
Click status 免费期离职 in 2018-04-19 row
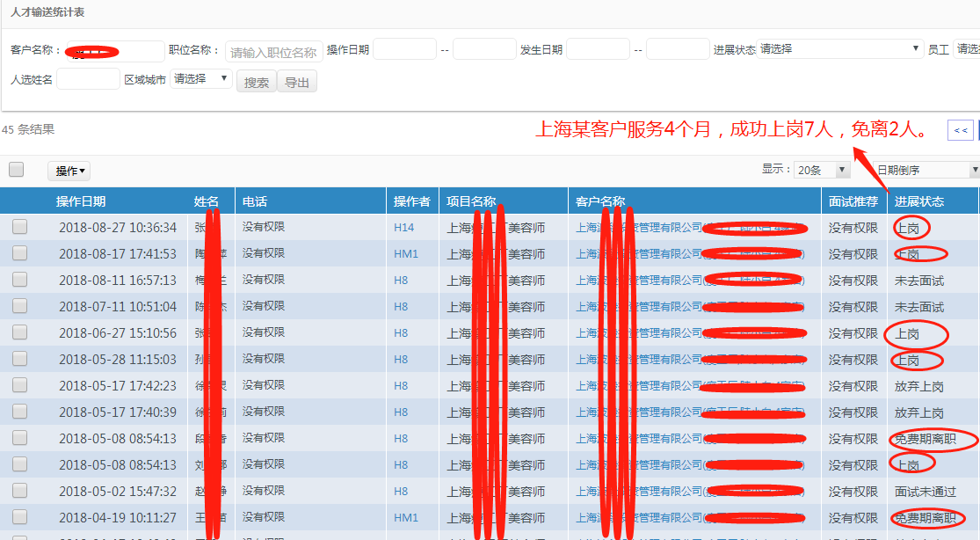pos(925,518)
